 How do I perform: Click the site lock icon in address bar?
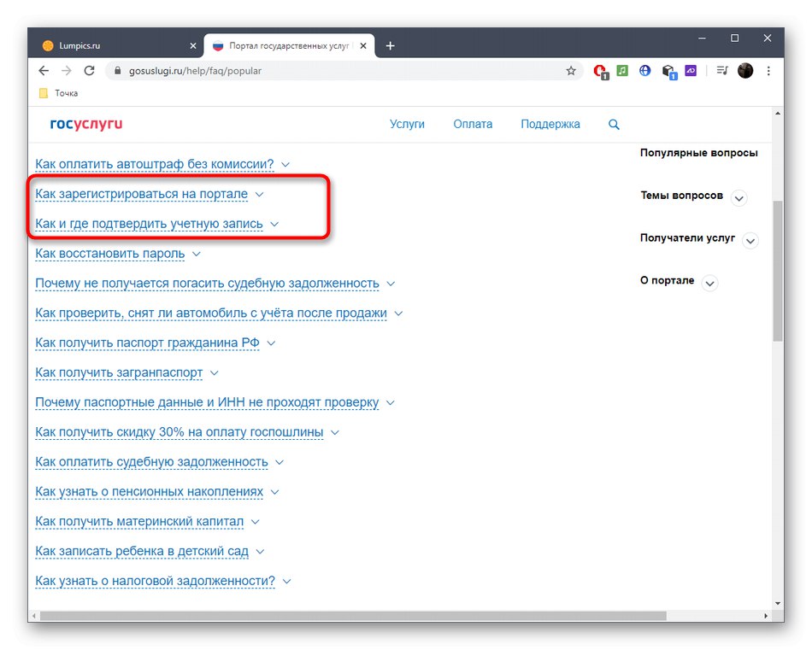118,71
